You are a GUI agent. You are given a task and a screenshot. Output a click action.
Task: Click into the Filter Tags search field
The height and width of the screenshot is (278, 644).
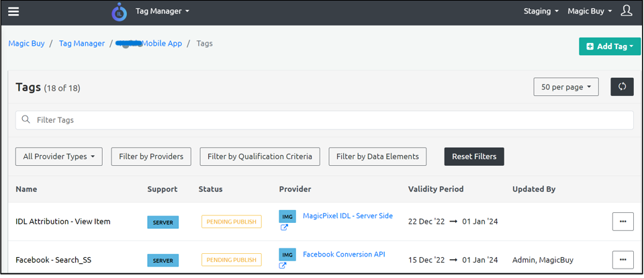[x=324, y=120]
